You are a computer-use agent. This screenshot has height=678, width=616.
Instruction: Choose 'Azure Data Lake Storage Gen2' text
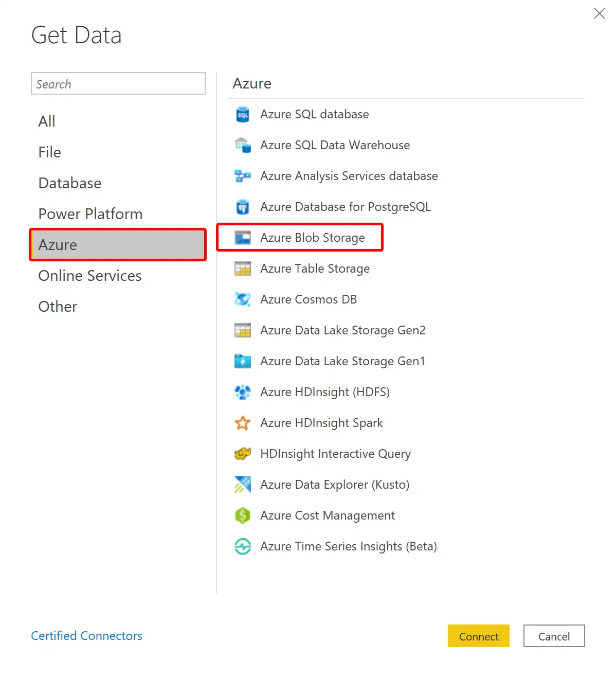click(x=343, y=330)
